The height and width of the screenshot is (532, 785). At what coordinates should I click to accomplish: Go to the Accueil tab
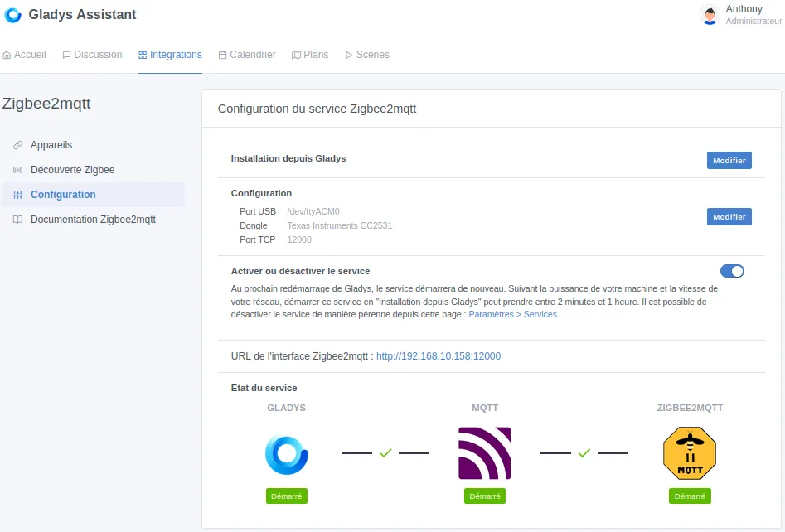[x=25, y=54]
